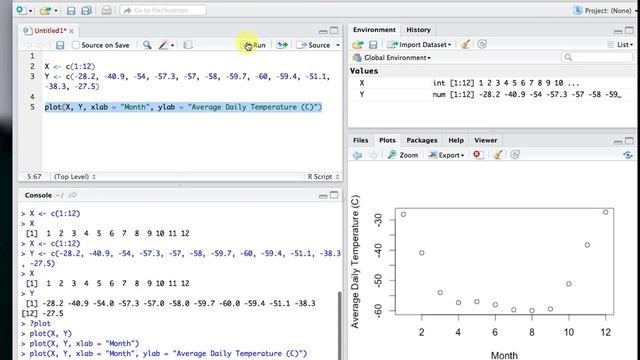Screen dimensions: 640x360
Task: Click the ?plot line in console
Action: [x=40, y=323]
